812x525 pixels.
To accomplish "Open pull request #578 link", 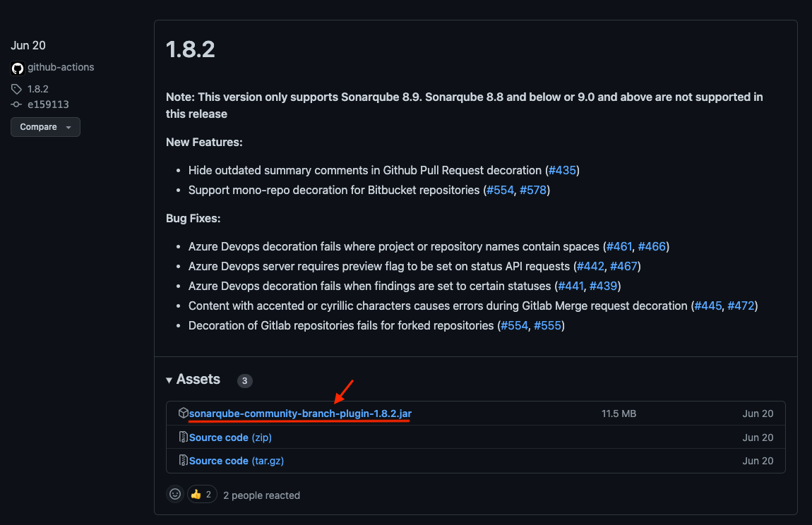I will point(534,190).
